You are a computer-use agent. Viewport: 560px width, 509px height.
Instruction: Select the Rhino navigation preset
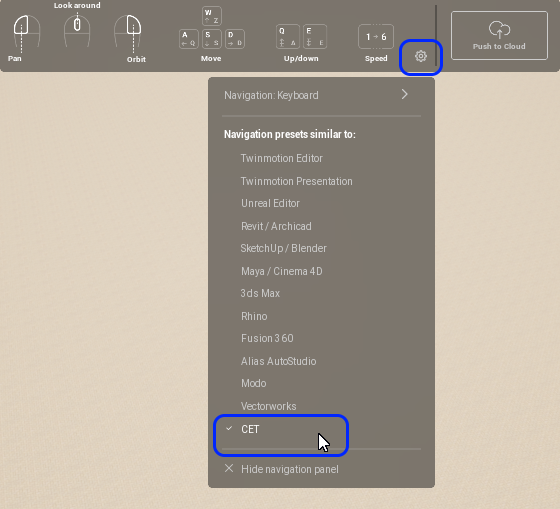(254, 316)
